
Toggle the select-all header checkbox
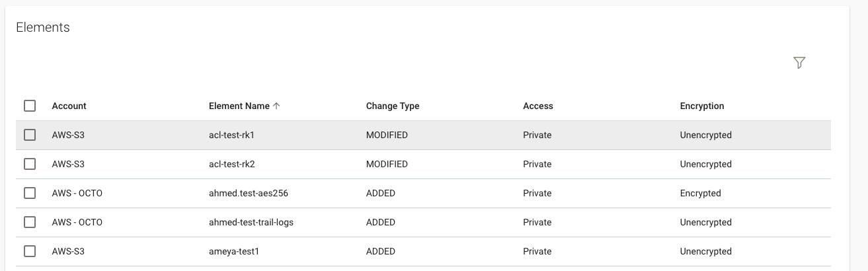tap(30, 106)
